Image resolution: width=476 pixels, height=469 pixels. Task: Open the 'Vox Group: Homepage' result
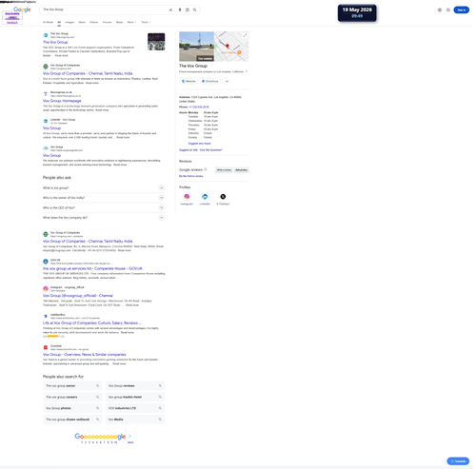[62, 101]
